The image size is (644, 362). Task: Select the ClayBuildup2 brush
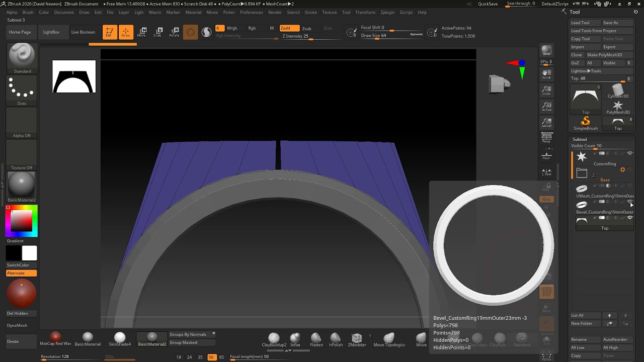click(x=274, y=339)
